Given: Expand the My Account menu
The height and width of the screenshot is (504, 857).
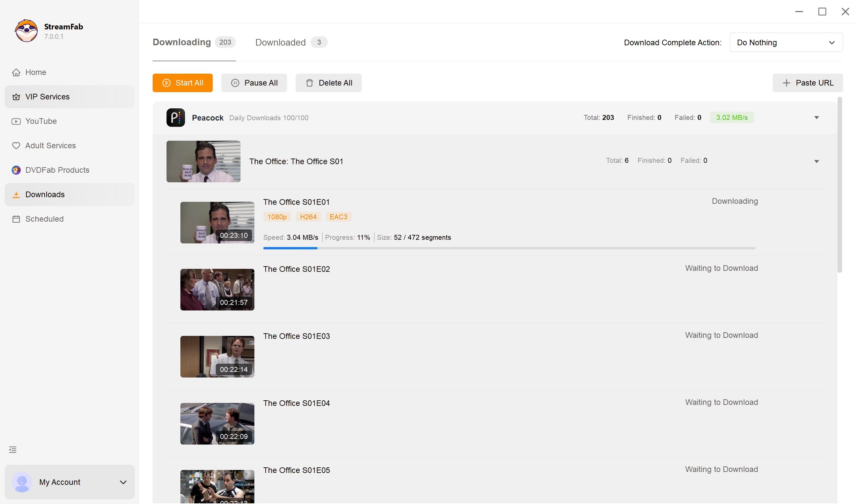Looking at the screenshot, I should point(123,482).
